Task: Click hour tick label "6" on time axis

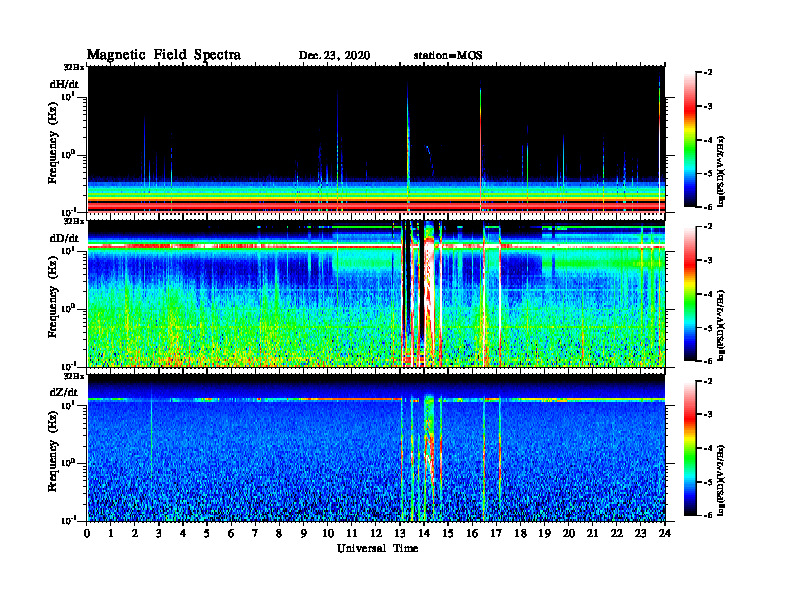Action: [231, 534]
